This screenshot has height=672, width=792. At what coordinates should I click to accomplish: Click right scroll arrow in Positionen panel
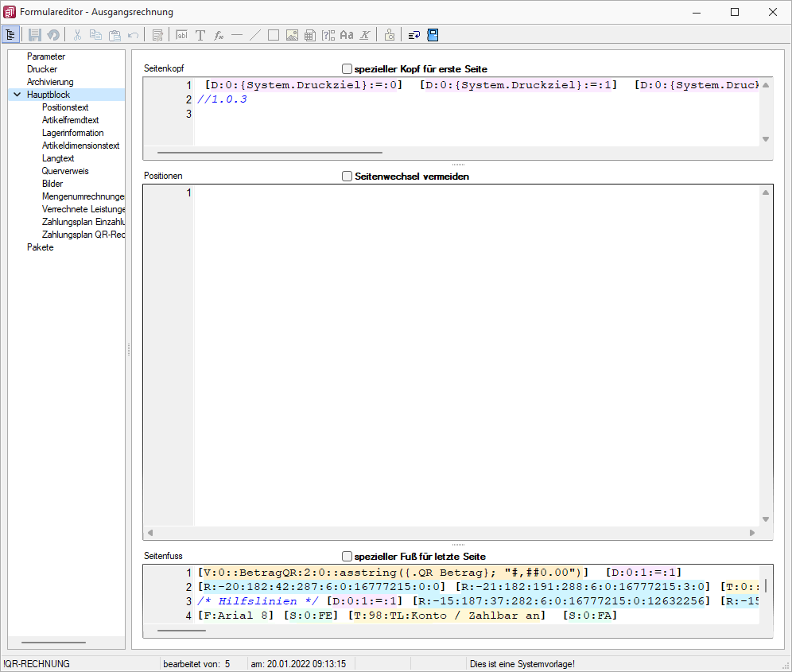tap(752, 533)
